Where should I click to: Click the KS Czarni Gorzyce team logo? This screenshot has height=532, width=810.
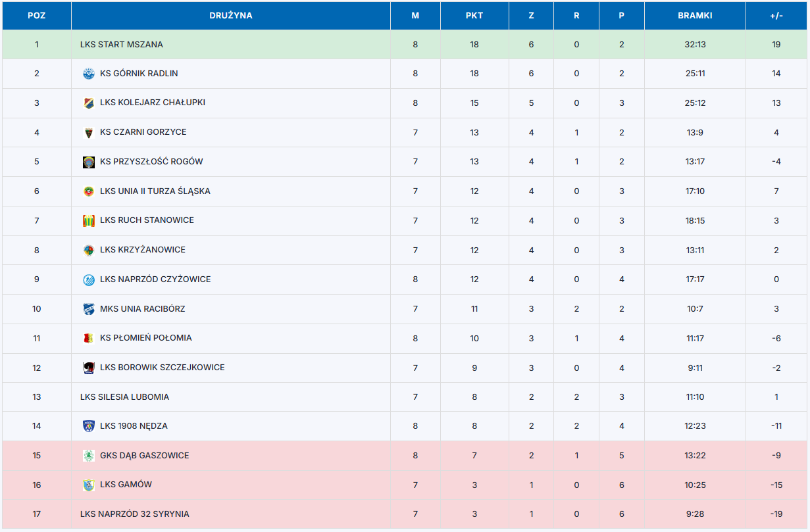tap(88, 132)
